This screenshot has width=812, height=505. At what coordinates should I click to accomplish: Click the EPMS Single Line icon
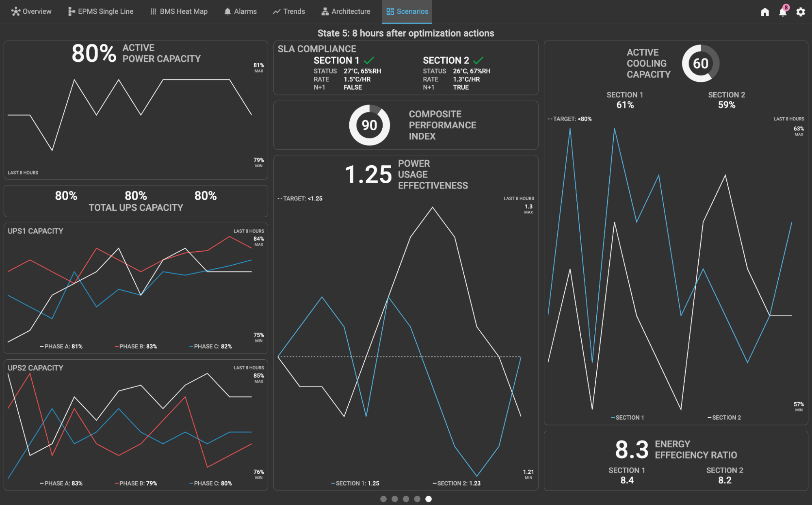(71, 11)
